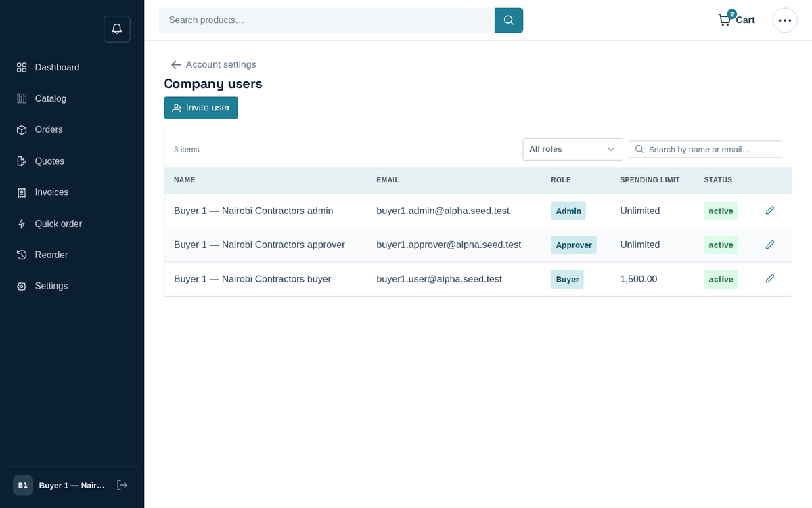812x508 pixels.
Task: Click the STATUS column header
Action: click(718, 180)
